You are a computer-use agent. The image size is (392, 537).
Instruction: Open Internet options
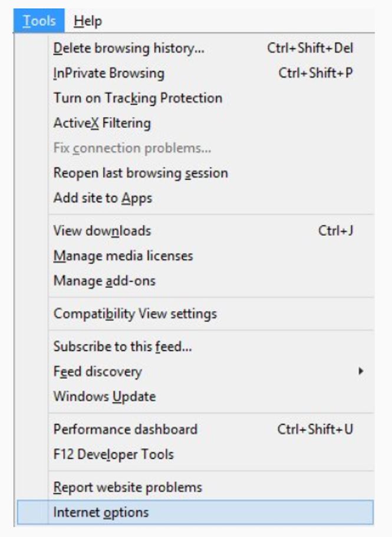click(x=101, y=512)
